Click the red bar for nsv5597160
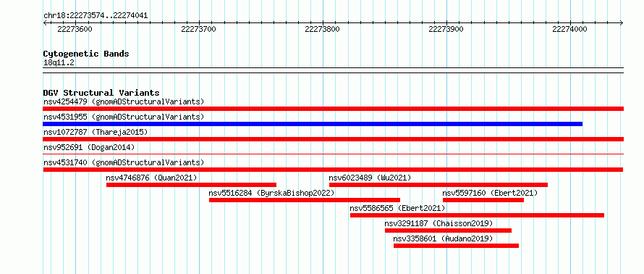 coord(483,200)
